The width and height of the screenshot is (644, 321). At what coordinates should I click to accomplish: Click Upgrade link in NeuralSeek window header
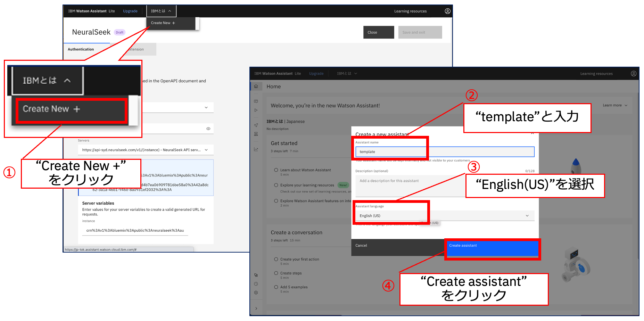(130, 11)
